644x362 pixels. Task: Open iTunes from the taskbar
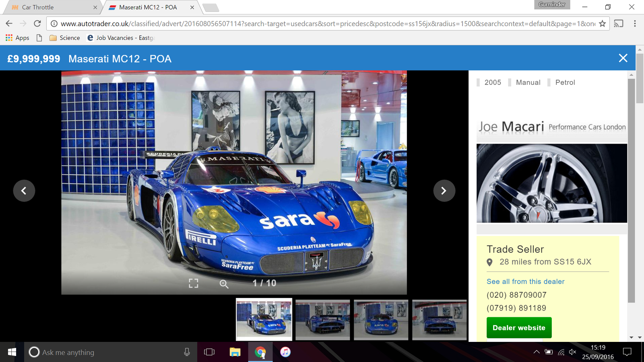tap(285, 352)
